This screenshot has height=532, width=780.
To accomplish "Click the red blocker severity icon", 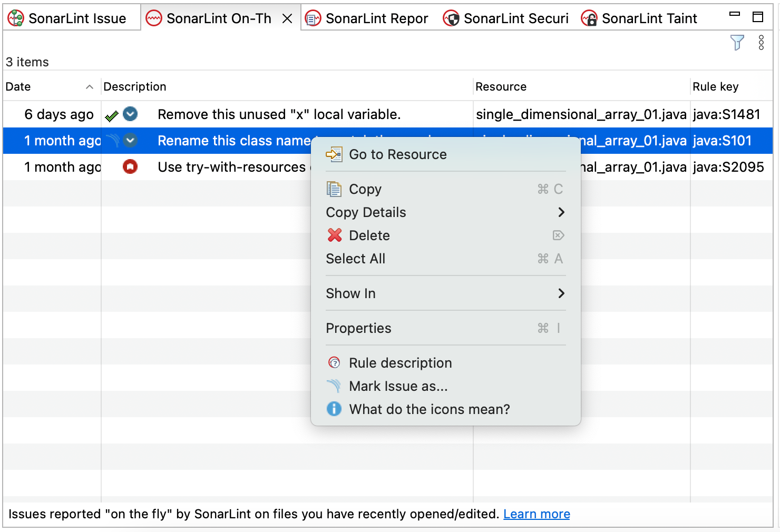I will tap(130, 166).
